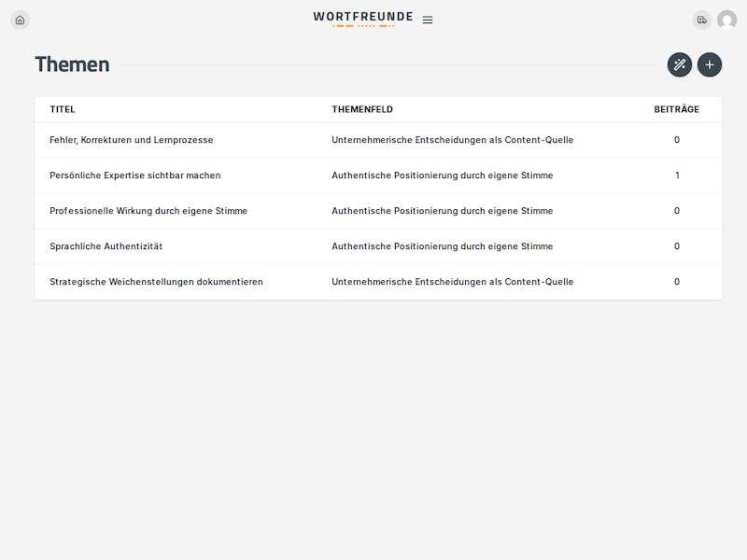Click Themenfeld cell in Strategische Weichenstellungen row
Viewport: 747px width, 560px height.
tap(453, 282)
